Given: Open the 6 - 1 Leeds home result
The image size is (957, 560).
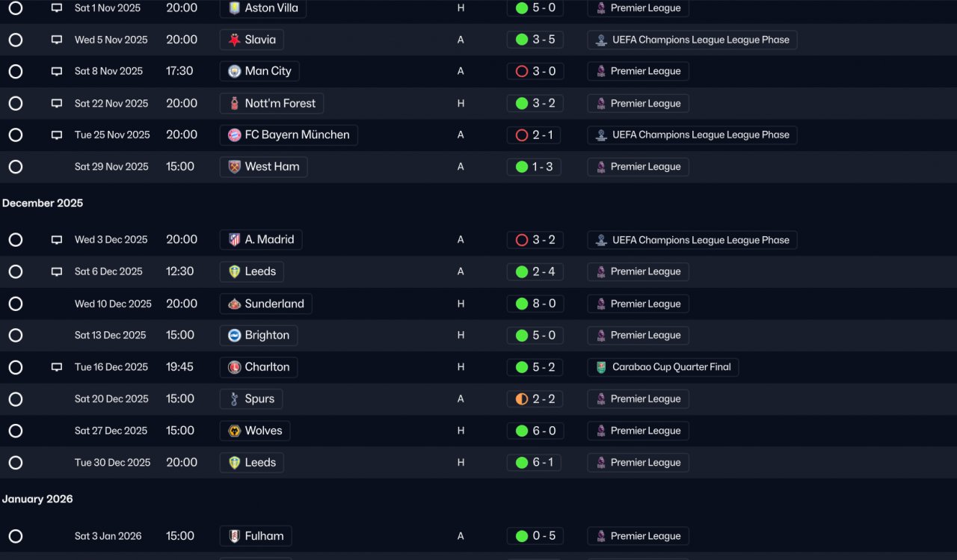Looking at the screenshot, I should [535, 463].
